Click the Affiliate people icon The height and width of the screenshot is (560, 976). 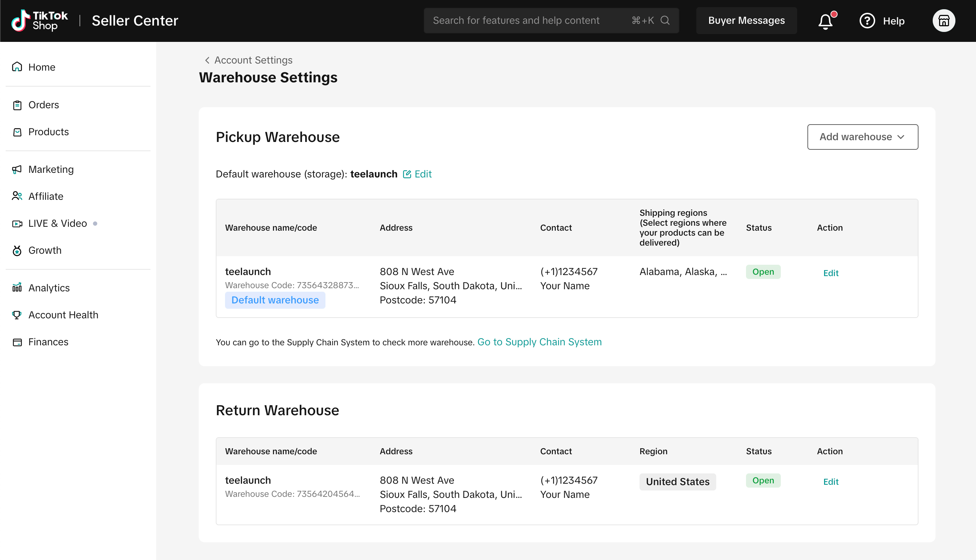point(17,196)
